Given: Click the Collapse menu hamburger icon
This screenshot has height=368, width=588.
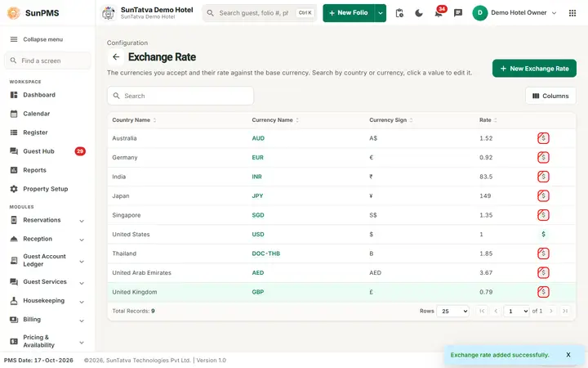Looking at the screenshot, I should (14, 39).
